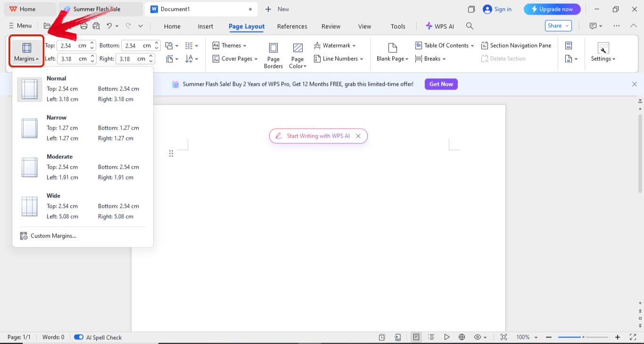Switch to the Home ribbon tab

(172, 26)
